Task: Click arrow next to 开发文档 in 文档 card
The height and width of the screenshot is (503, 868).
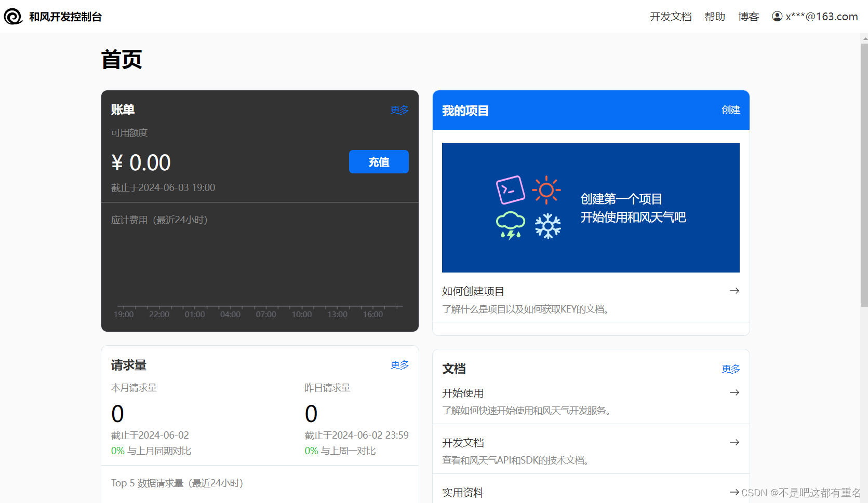Action: pyautogui.click(x=735, y=442)
